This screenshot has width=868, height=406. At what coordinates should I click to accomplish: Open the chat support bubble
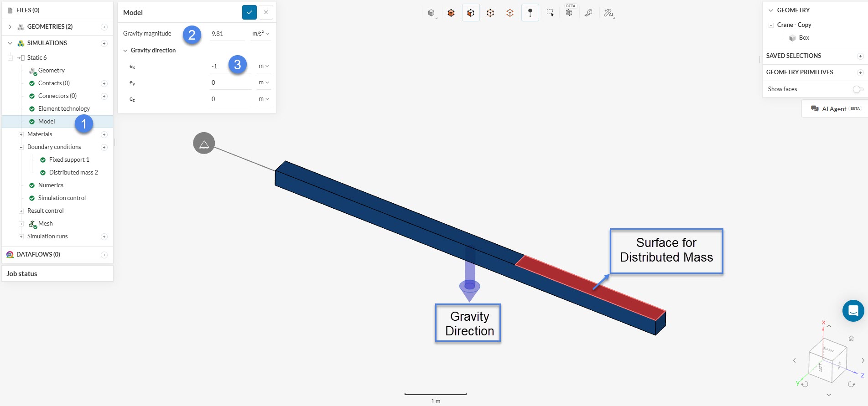(853, 311)
